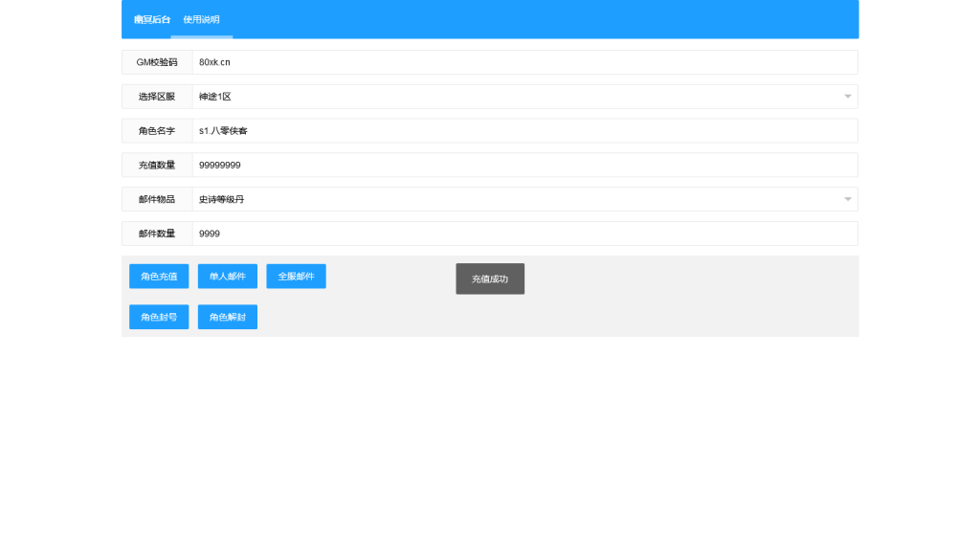
Task: Click the 充值数量 label
Action: click(x=157, y=166)
